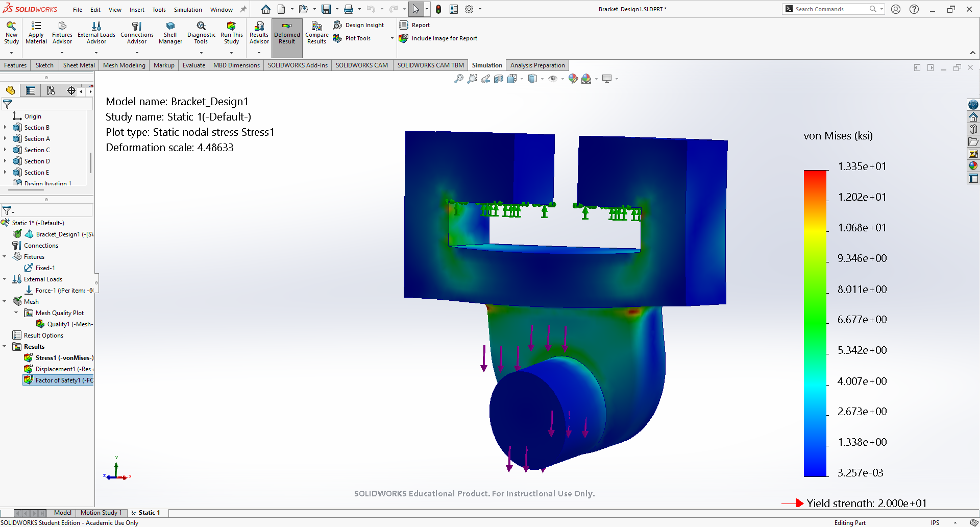Open Display Style dropdown arrow
This screenshot has height=527, width=980.
point(542,79)
